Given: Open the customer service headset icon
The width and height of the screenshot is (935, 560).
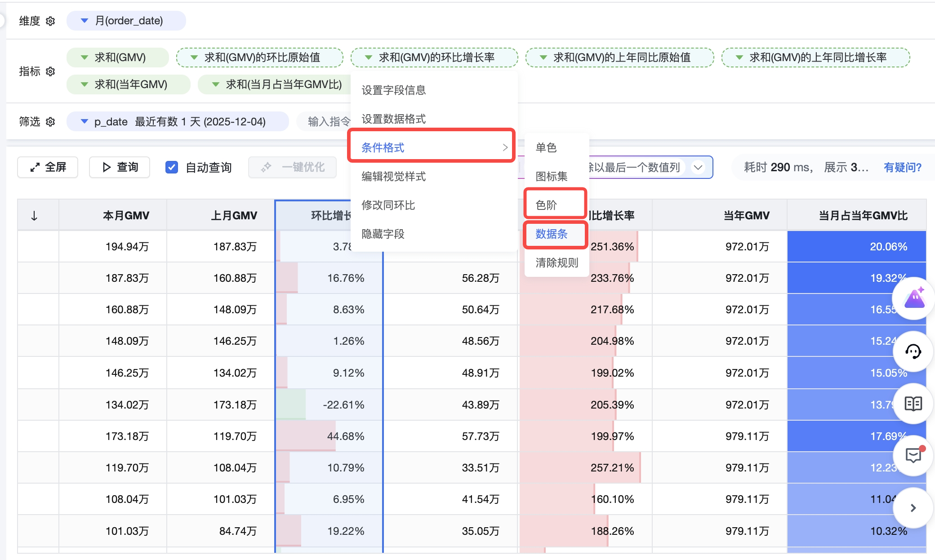Looking at the screenshot, I should pyautogui.click(x=913, y=352).
